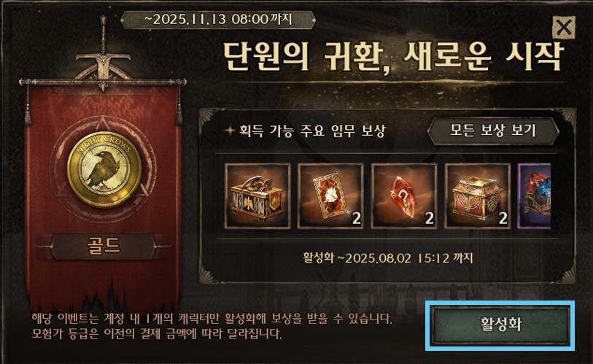This screenshot has height=364, width=593.
Task: Select the red ornate chest reward
Action: pos(477,195)
